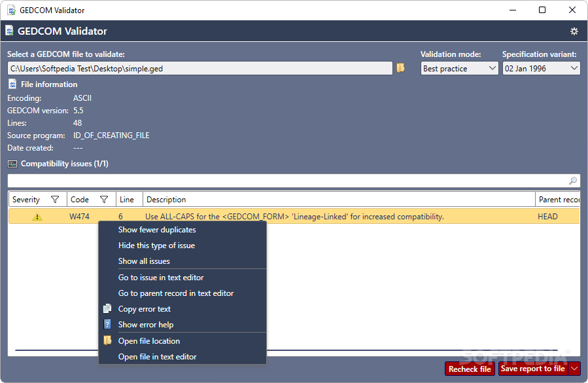Click the search magnifier icon in filter box
Screen dimensions: 588x383
[572, 181]
